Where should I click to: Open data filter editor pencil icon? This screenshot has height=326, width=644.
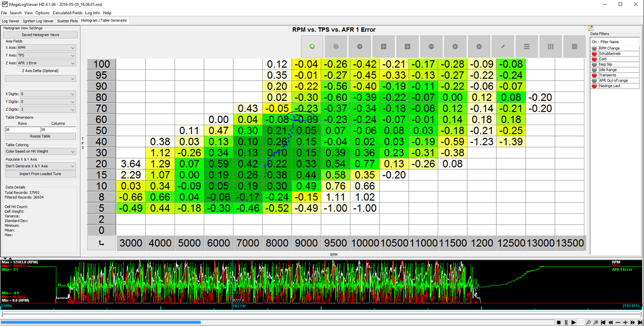point(590,28)
